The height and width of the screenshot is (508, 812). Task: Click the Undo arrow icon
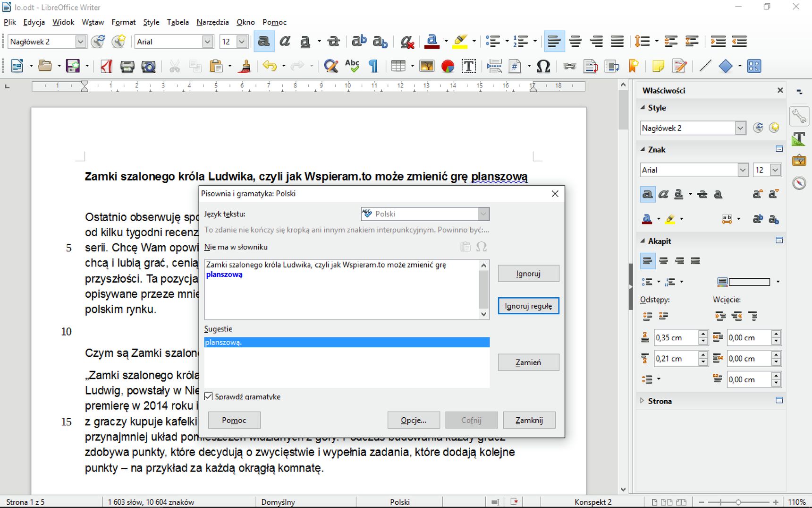(270, 66)
